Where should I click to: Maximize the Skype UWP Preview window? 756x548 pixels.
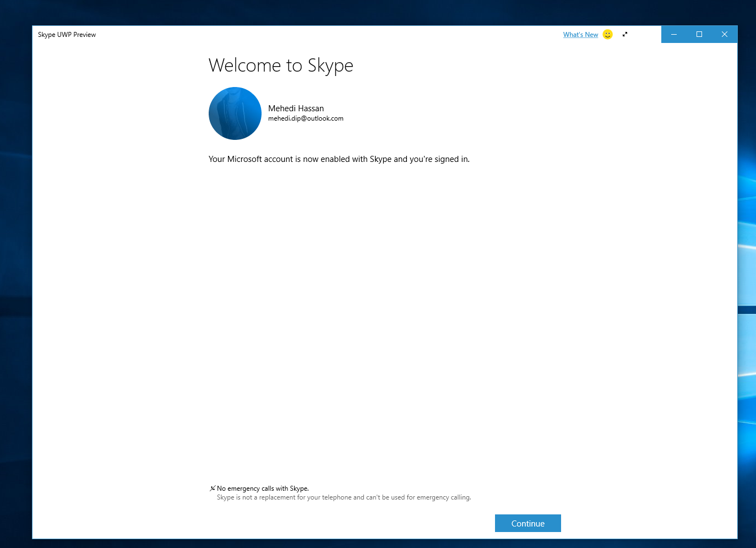699,34
